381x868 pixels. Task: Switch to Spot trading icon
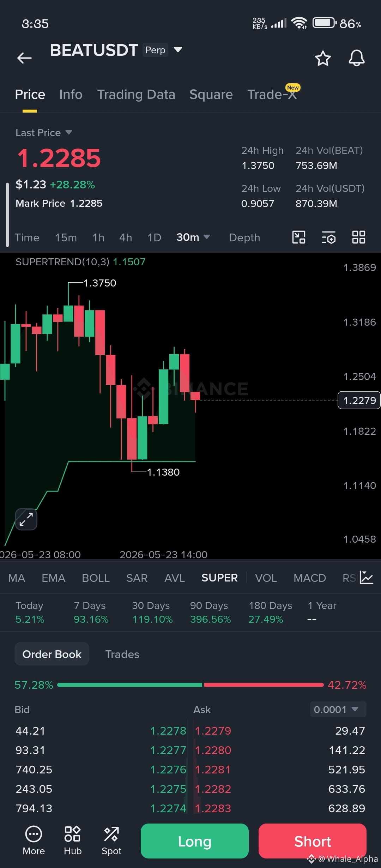click(111, 841)
